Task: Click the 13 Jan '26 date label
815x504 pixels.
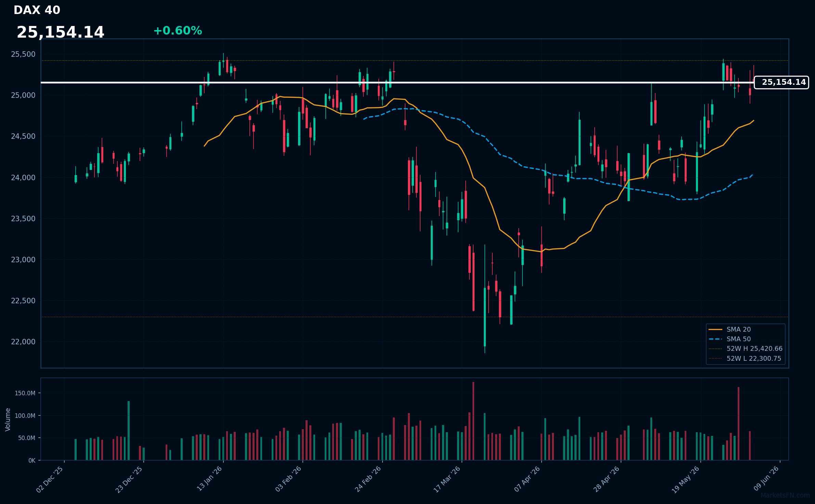Action: [x=209, y=479]
